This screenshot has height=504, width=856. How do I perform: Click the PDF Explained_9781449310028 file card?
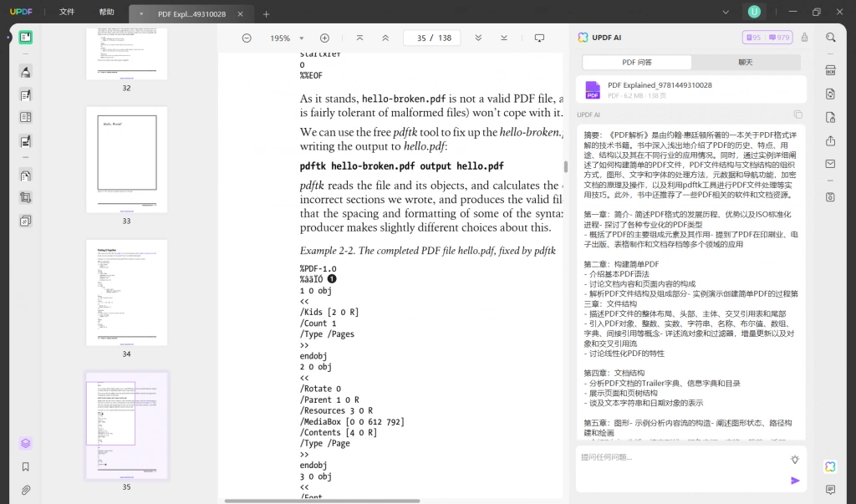[691, 89]
